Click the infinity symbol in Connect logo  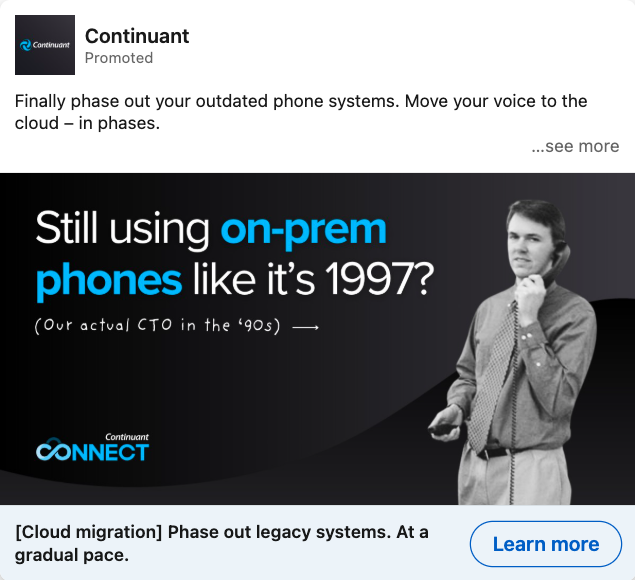click(x=53, y=450)
